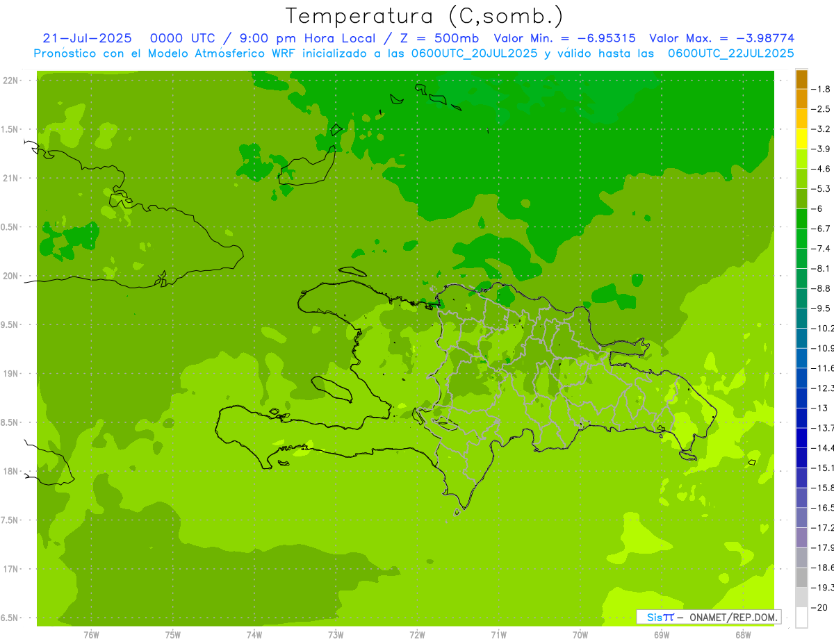834x644 pixels.
Task: Click the '70W' longitude label
Action: coord(580,634)
